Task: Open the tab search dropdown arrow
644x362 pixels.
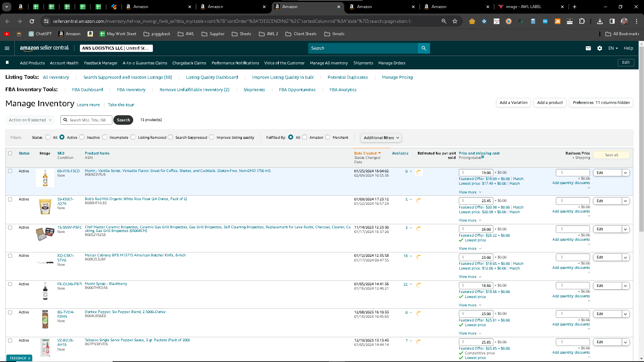Action: 7,7
